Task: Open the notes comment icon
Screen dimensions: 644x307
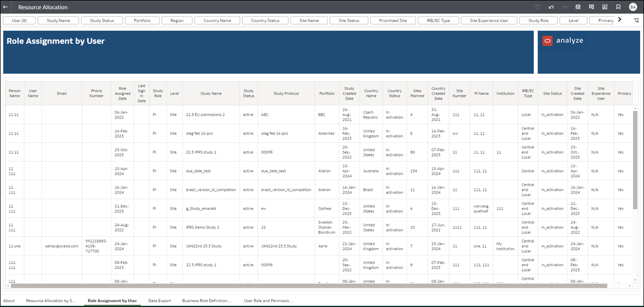Action: (591, 8)
